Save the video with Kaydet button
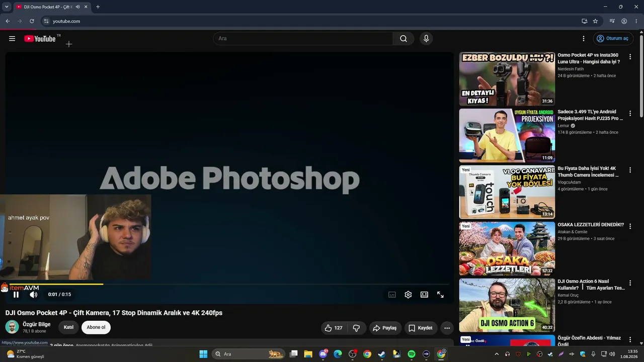 tap(421, 328)
